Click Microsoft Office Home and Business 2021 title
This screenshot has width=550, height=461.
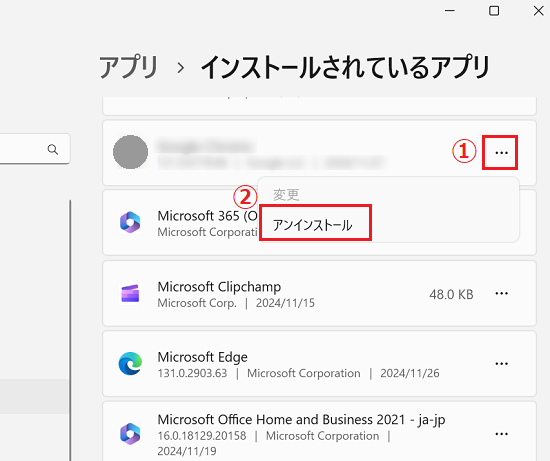coord(301,420)
